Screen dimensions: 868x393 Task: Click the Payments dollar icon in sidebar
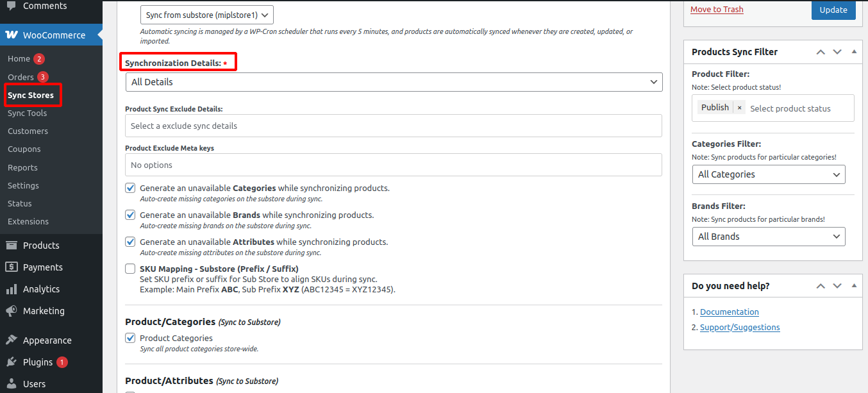(x=12, y=267)
